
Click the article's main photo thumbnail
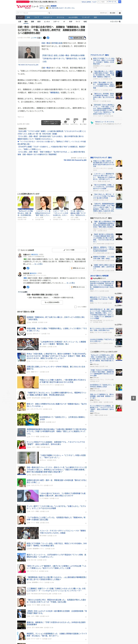click(29, 52)
